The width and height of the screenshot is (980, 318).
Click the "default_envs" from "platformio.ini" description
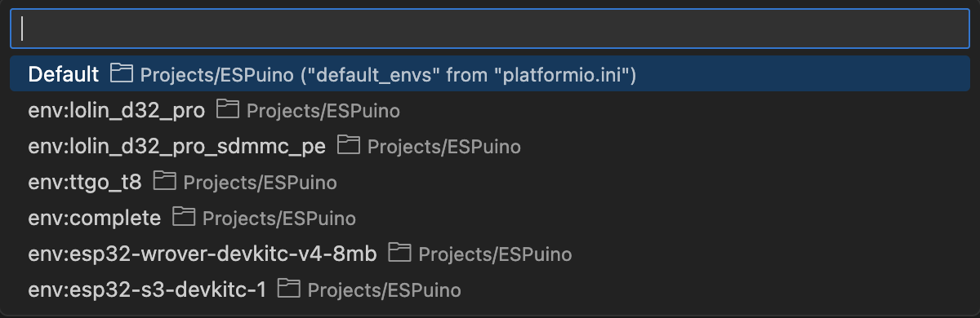point(469,75)
